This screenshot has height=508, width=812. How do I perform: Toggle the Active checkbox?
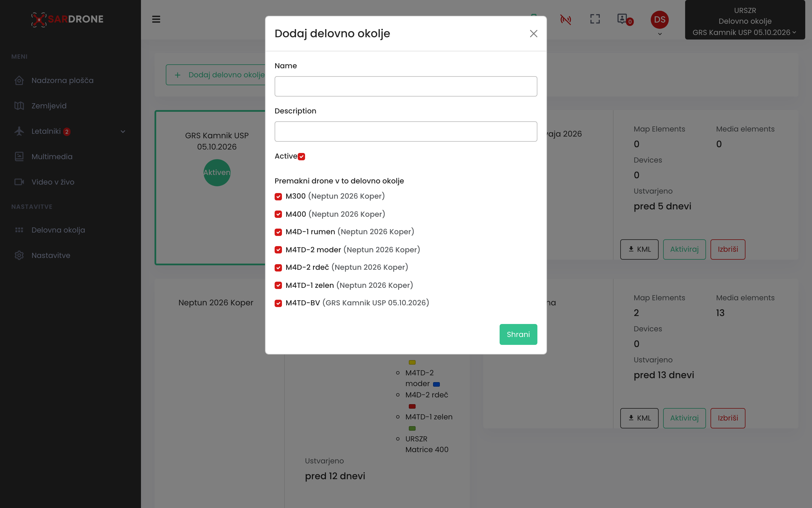pos(301,157)
